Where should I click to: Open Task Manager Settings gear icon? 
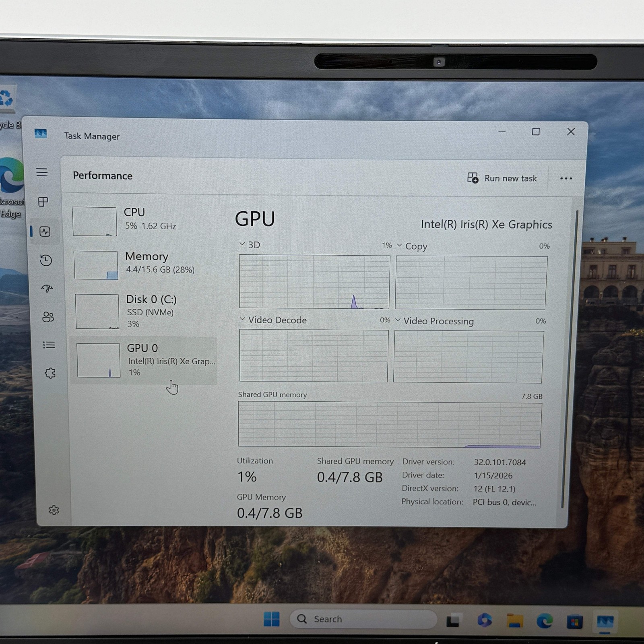(54, 510)
